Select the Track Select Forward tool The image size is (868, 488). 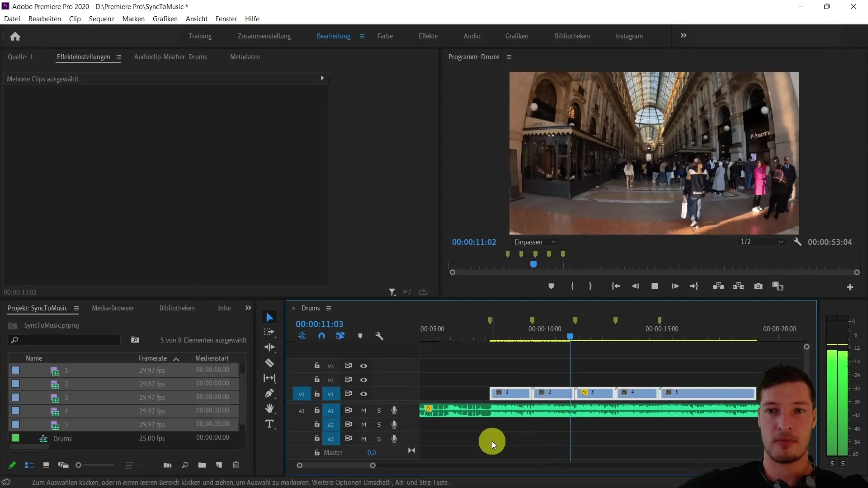269,332
